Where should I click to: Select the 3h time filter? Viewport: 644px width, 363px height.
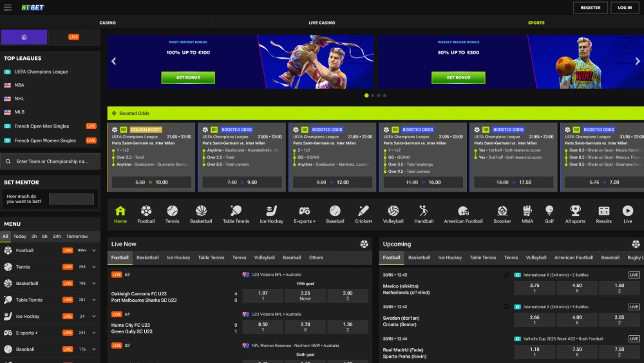pos(34,237)
